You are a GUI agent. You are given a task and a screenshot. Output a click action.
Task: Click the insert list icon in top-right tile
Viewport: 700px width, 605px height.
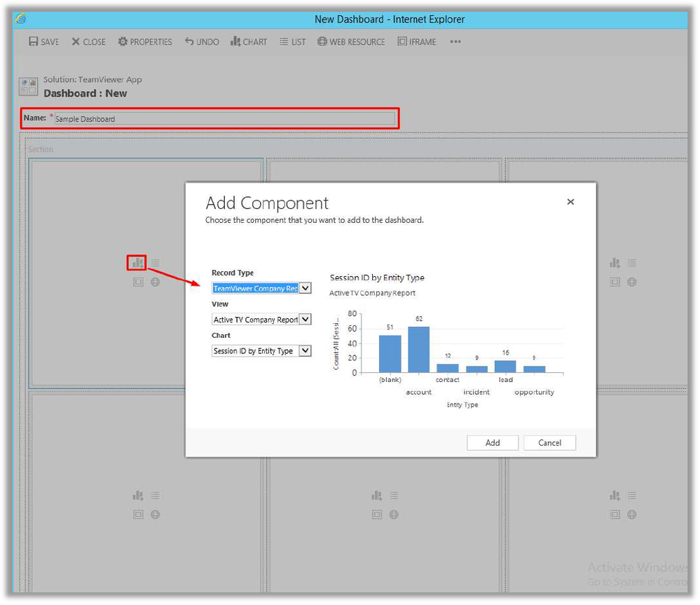(632, 263)
